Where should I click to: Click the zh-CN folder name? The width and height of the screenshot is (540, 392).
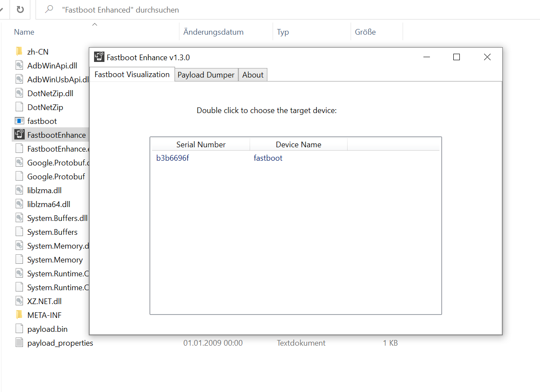[x=38, y=52]
